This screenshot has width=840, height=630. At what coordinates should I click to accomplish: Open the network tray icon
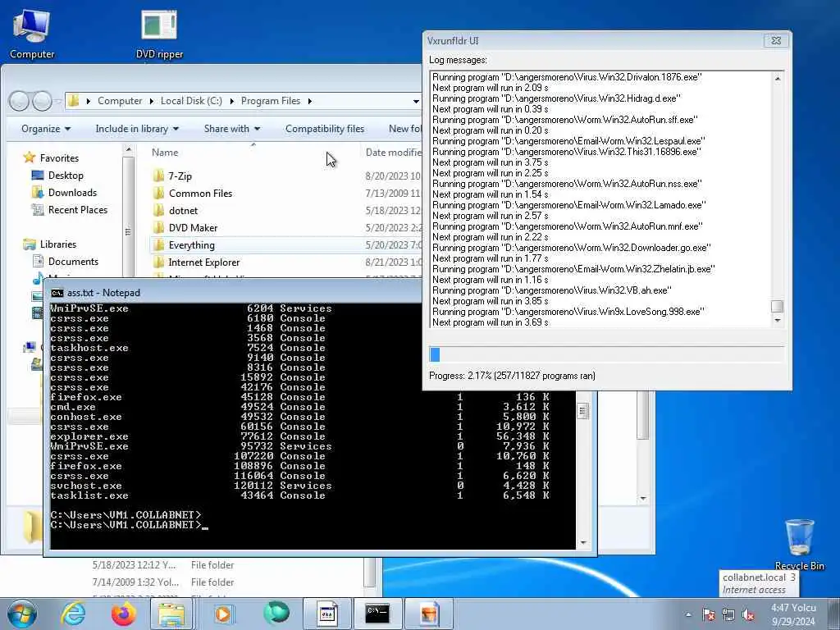pos(728,615)
